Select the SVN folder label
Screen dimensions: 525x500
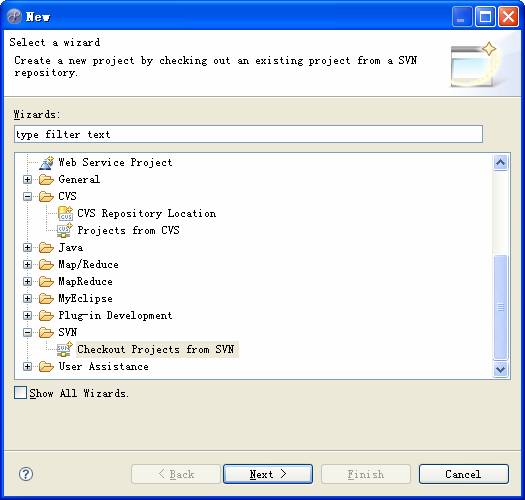click(68, 333)
